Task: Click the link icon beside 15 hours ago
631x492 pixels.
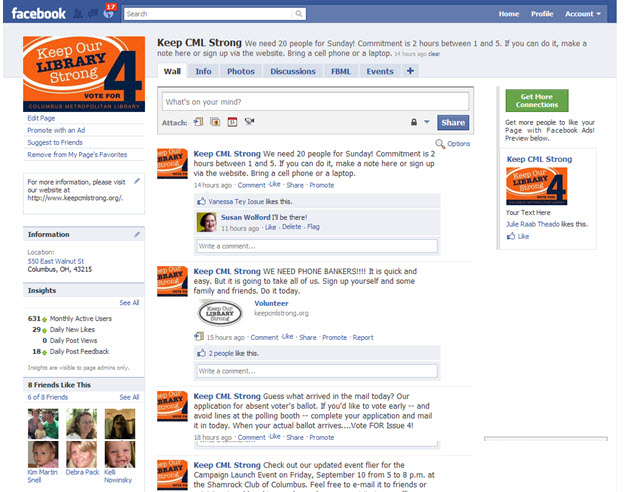Action: [x=199, y=336]
